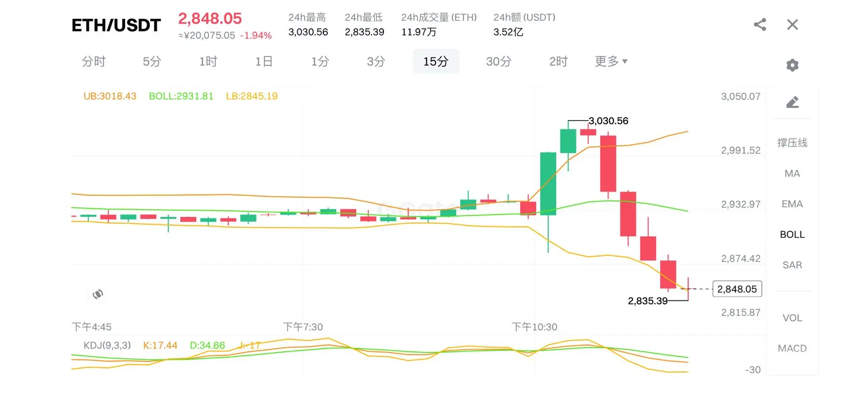
Task: Click the 24h最低 value 2,835.39
Action: (364, 32)
